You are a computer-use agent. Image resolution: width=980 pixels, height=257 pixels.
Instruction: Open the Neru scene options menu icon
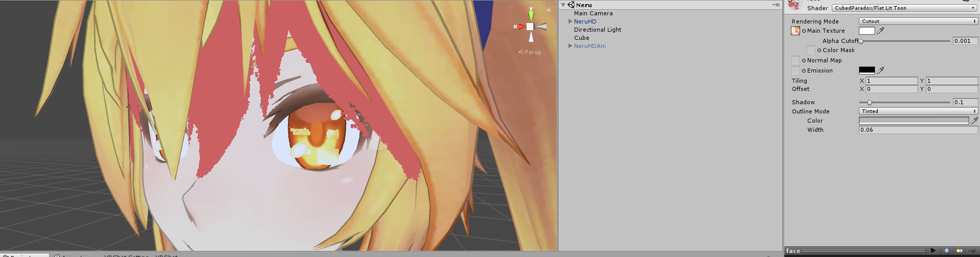pyautogui.click(x=776, y=5)
